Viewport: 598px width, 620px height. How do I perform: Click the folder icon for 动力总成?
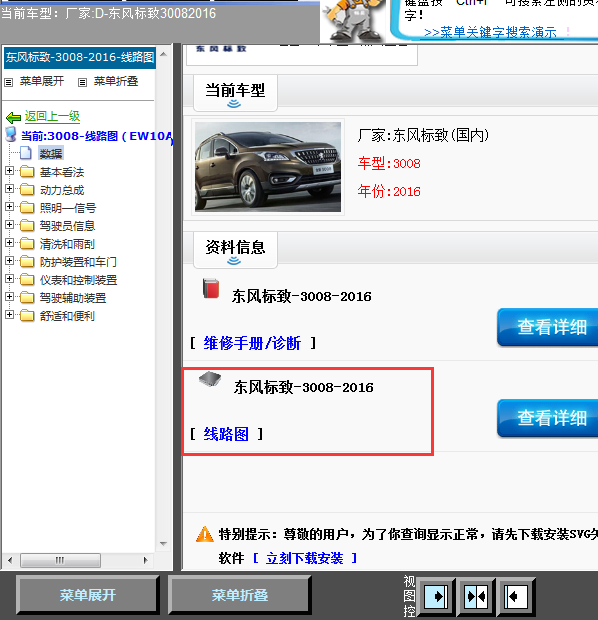(x=27, y=190)
